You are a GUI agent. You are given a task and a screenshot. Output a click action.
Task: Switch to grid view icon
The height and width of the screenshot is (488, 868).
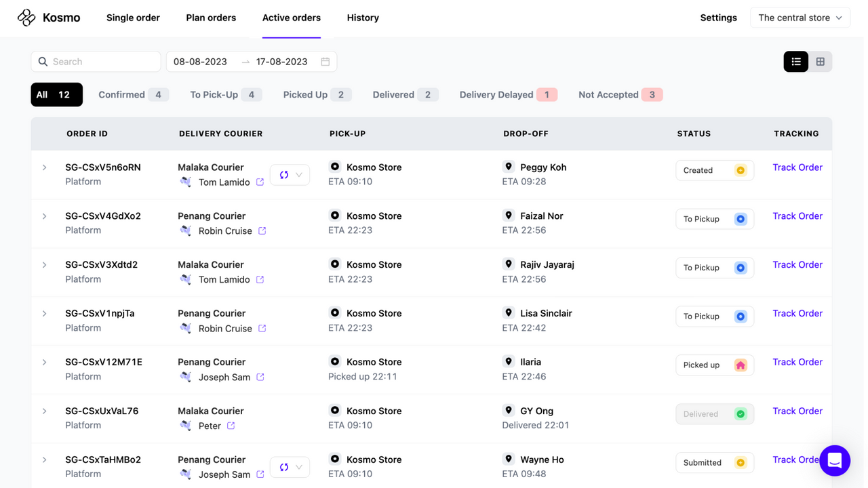(821, 62)
